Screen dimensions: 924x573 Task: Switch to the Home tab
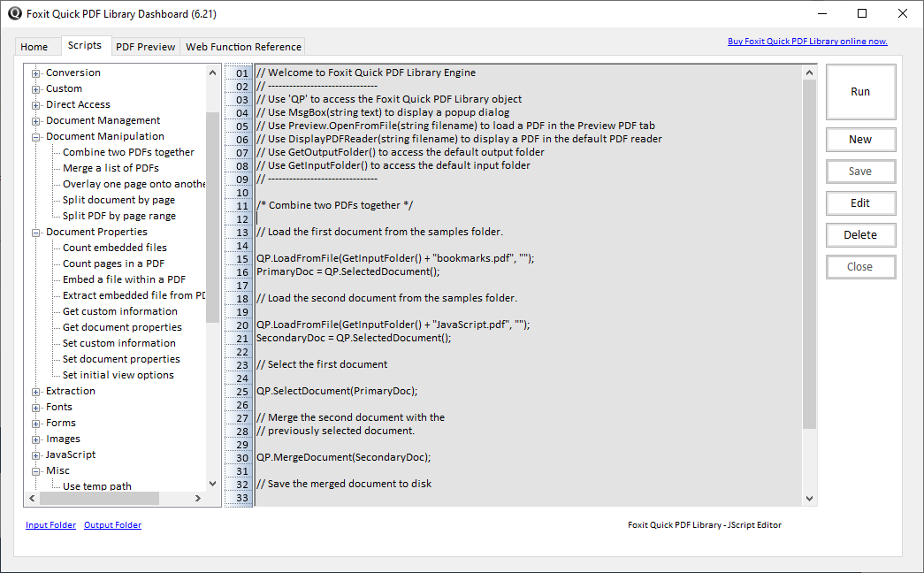tap(34, 47)
